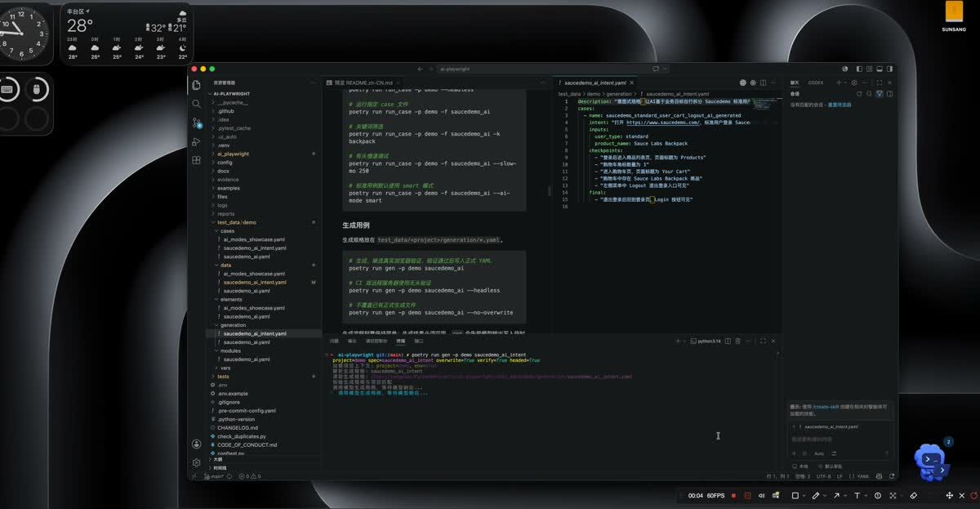Viewport: 980px width, 509px height.
Task: Open check_duplicates.py in explorer
Action: coord(241,436)
